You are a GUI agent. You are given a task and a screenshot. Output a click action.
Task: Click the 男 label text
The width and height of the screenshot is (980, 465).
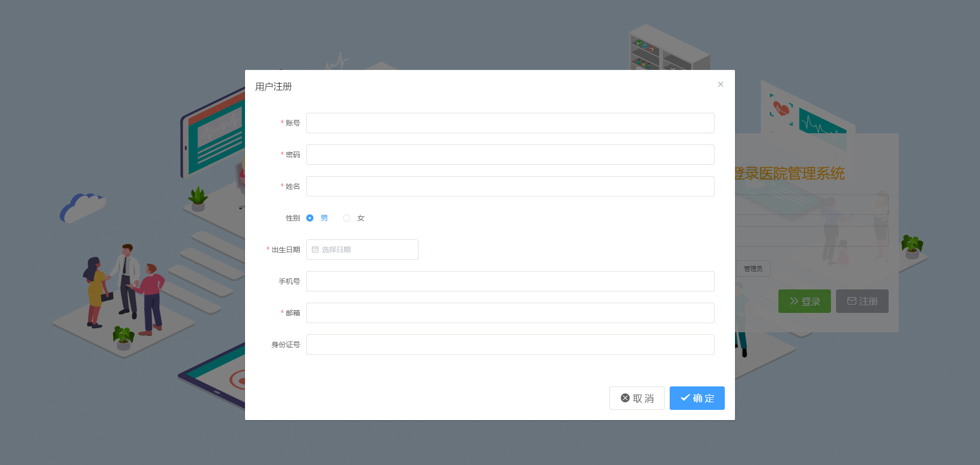click(x=324, y=218)
